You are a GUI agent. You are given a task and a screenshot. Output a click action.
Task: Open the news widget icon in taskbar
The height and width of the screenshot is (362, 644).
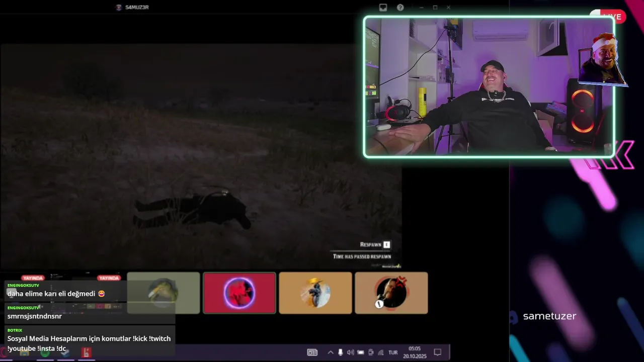312,352
